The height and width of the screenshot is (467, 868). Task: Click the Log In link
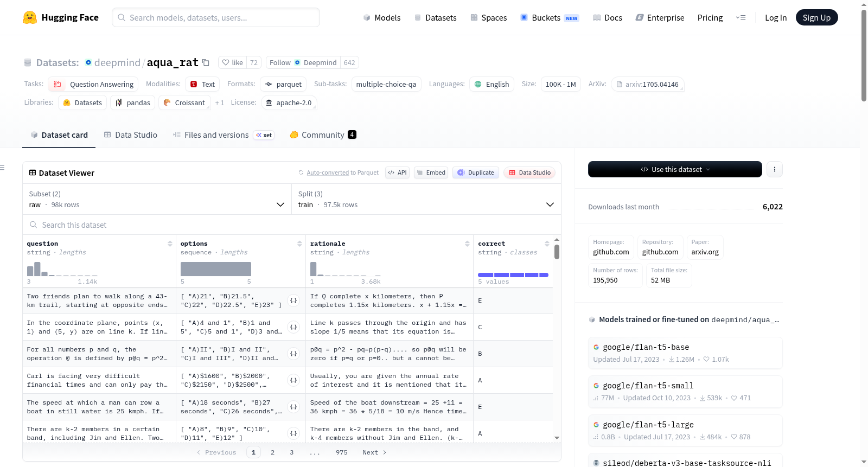[x=776, y=18]
